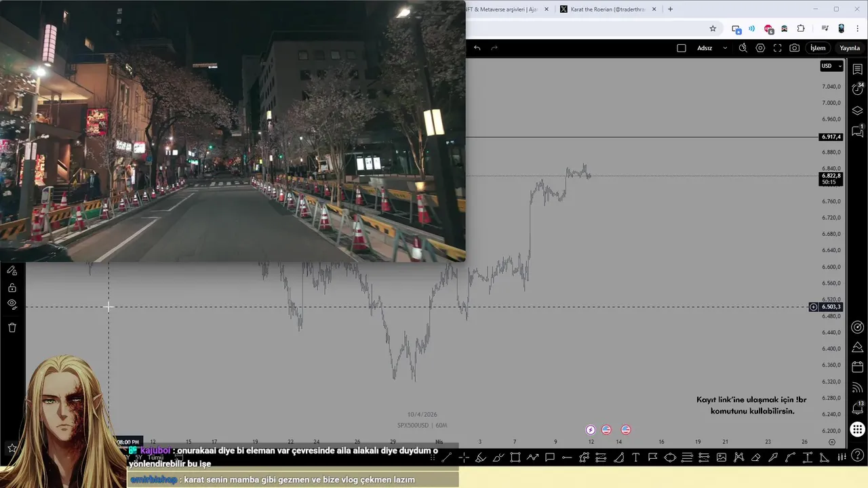Open the Chrome profile avatar
Screen dimensions: 868x488
[842, 28]
